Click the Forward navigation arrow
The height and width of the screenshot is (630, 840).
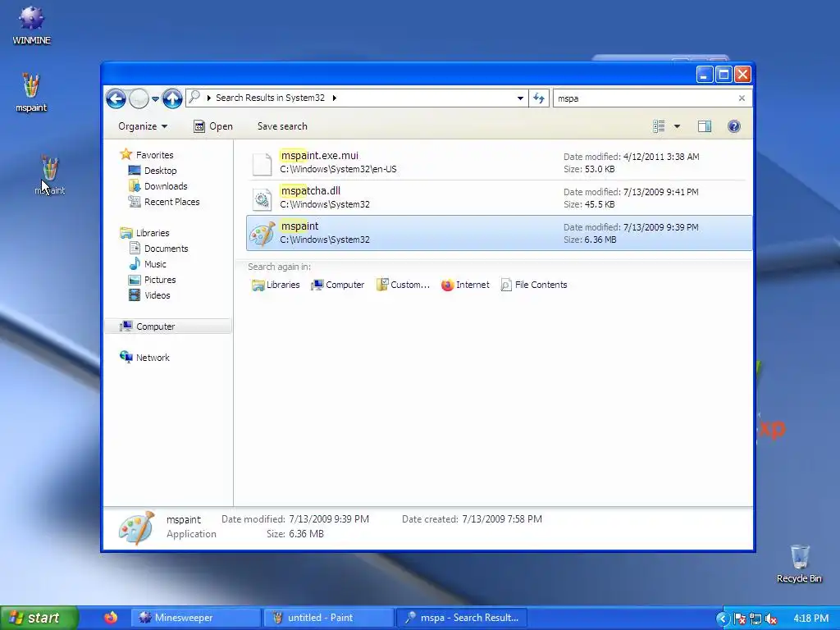click(139, 98)
